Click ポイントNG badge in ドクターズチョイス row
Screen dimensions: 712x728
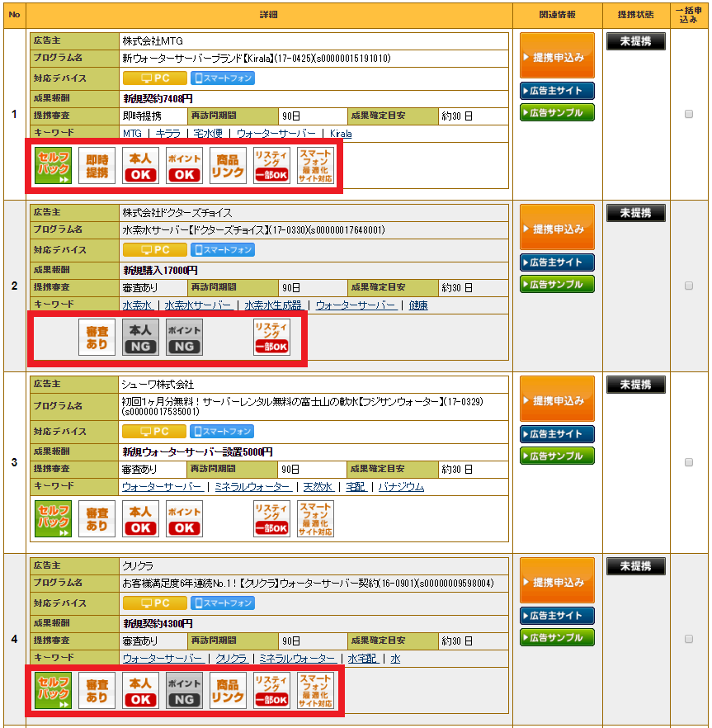(x=184, y=337)
